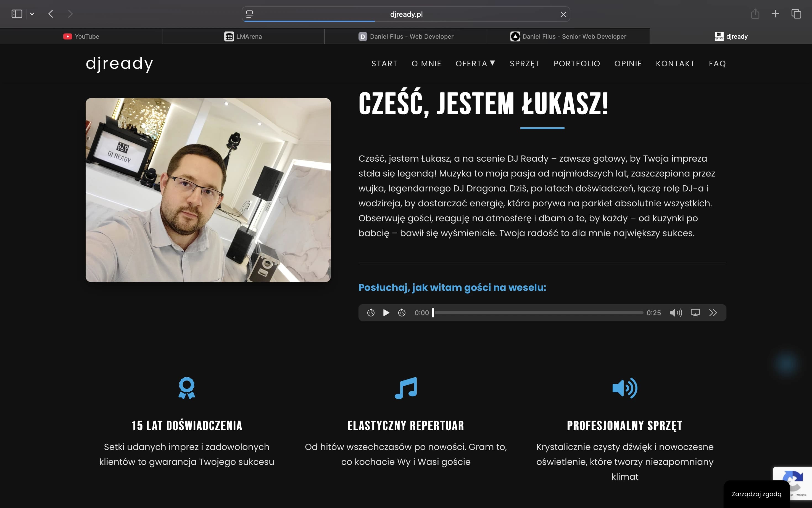Viewport: 812px width, 508px height.
Task: Open a new tab with the plus icon
Action: 775,14
